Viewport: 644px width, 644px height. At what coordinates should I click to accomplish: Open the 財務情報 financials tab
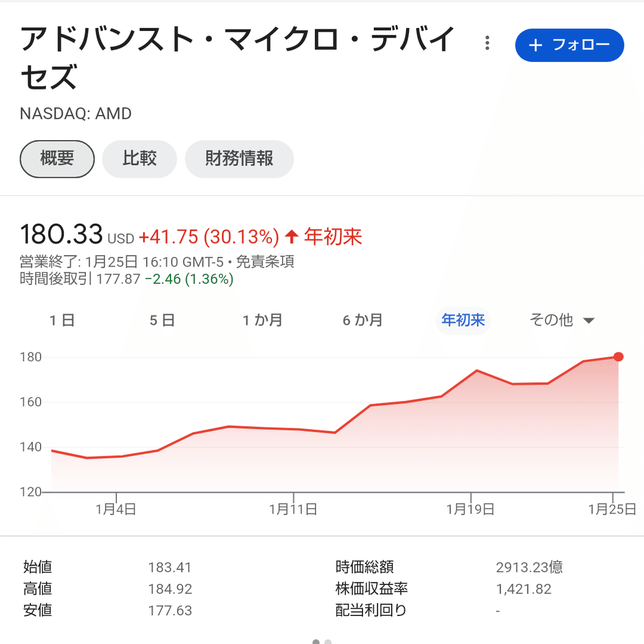click(x=239, y=159)
